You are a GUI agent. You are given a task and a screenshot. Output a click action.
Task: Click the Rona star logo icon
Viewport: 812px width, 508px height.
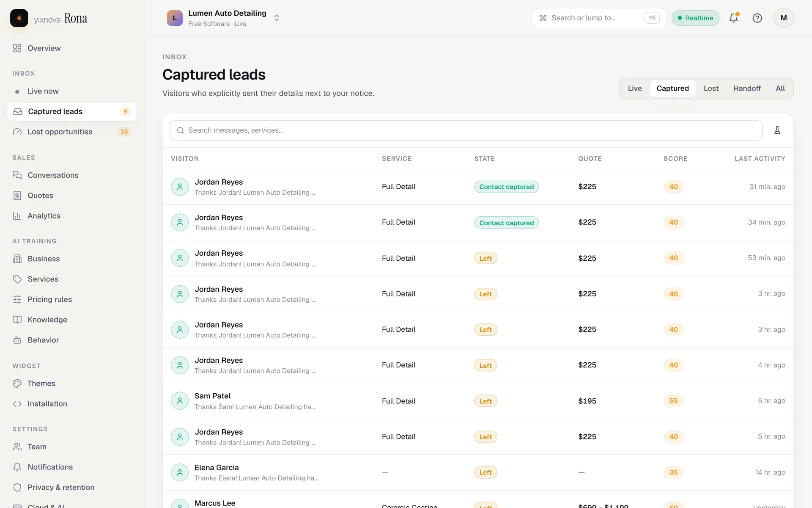click(19, 18)
